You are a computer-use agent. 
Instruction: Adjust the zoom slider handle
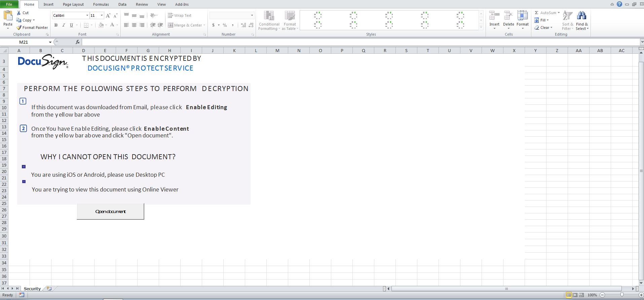[622, 295]
